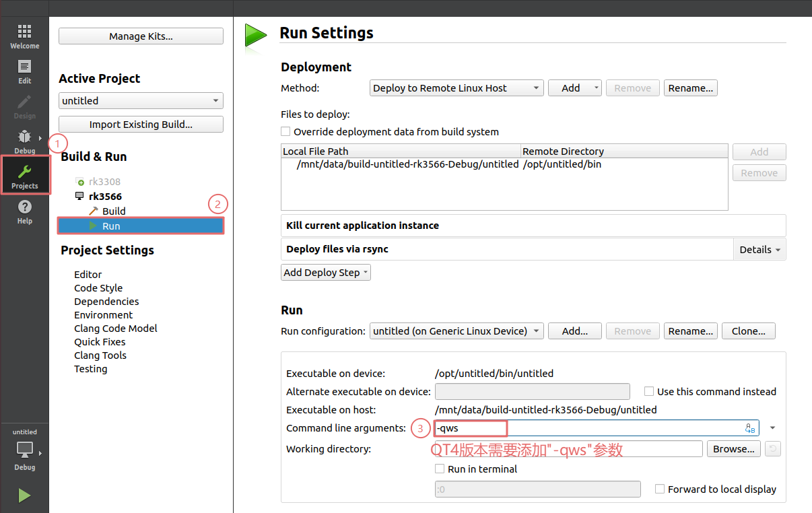Open the Active Project untitled dropdown

[x=141, y=101]
